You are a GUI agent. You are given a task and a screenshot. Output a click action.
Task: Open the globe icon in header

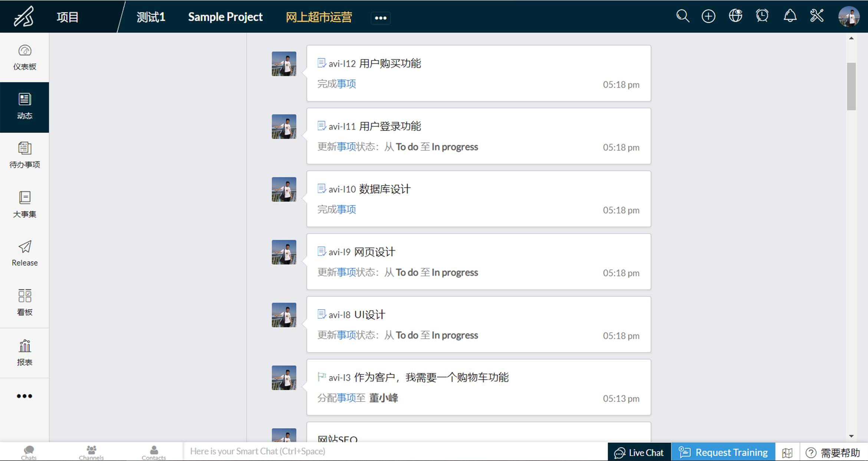point(735,16)
